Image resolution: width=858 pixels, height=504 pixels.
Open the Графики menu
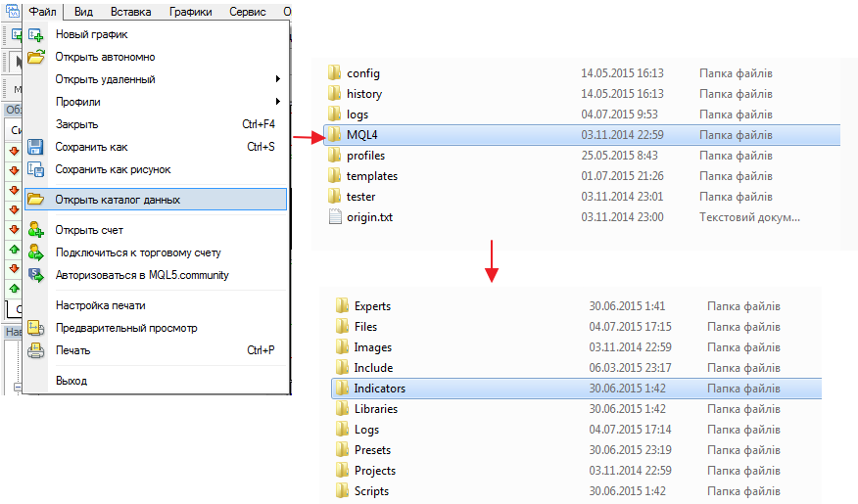pyautogui.click(x=190, y=12)
